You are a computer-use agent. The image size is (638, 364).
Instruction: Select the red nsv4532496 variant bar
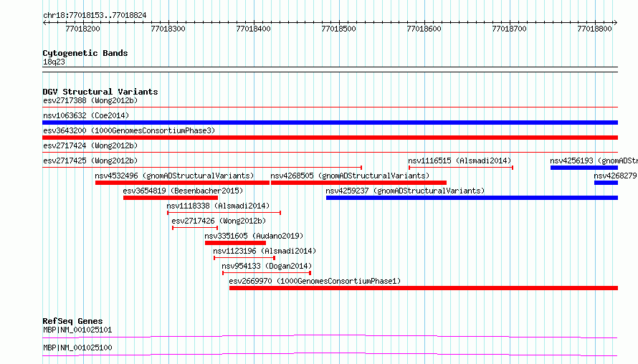pos(182,183)
